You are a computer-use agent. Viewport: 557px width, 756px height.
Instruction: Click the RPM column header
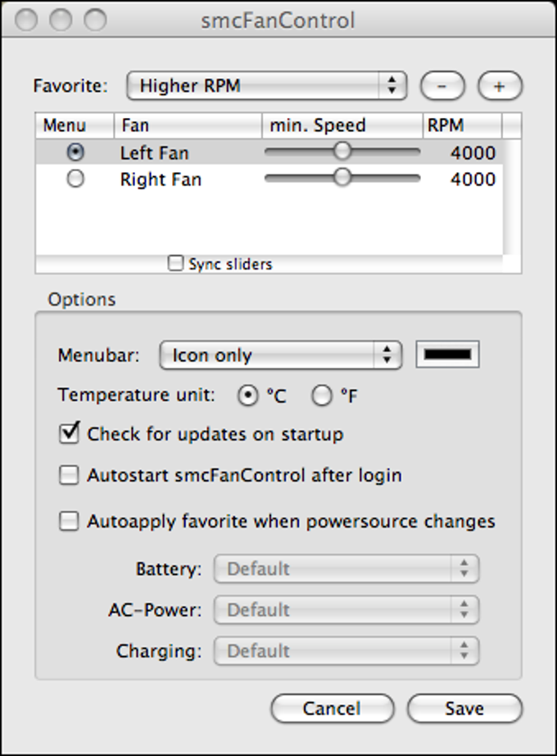pos(463,125)
